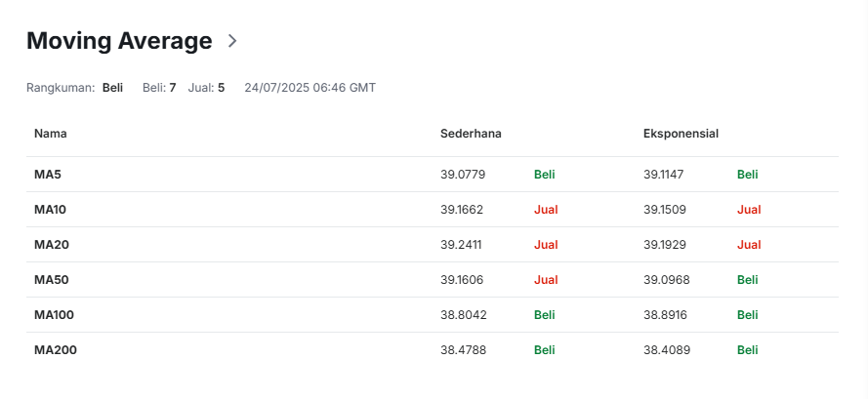This screenshot has height=399, width=868.
Task: Click the 24/07/2025 06:46 GMT timestamp
Action: point(310,88)
